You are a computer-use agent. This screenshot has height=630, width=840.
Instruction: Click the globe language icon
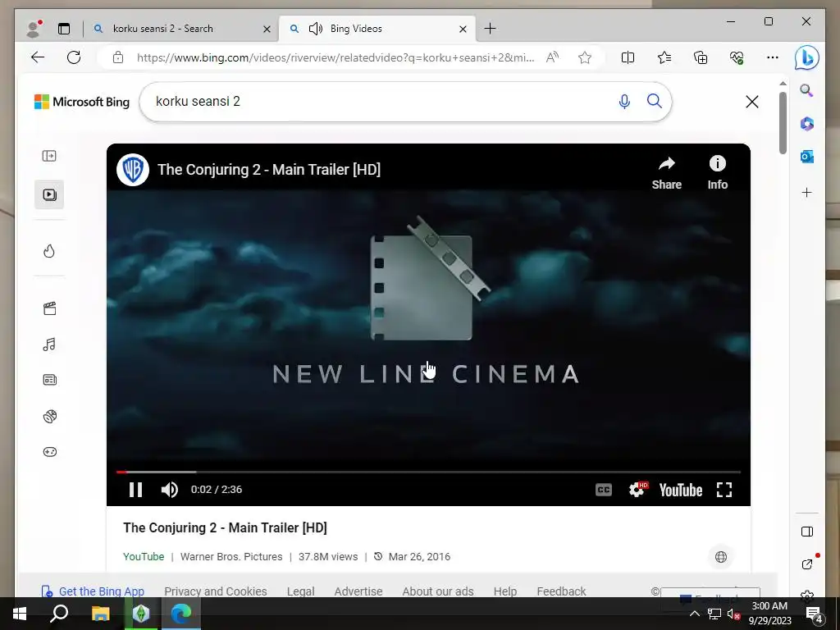[721, 557]
